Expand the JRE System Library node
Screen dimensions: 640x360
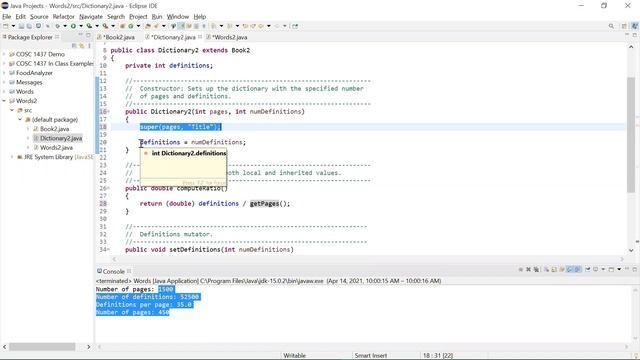coord(12,157)
